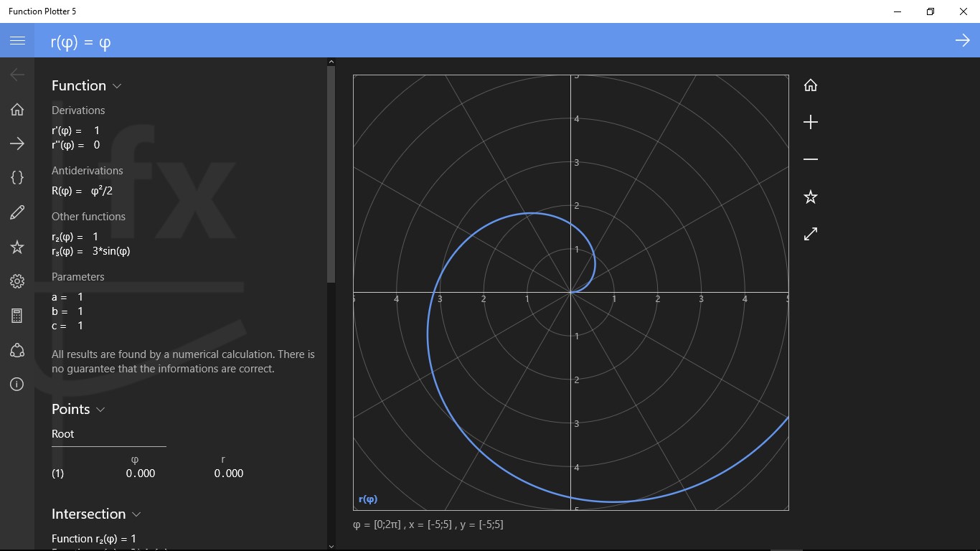Image resolution: width=980 pixels, height=551 pixels.
Task: Click parameter c = 1
Action: (x=67, y=326)
